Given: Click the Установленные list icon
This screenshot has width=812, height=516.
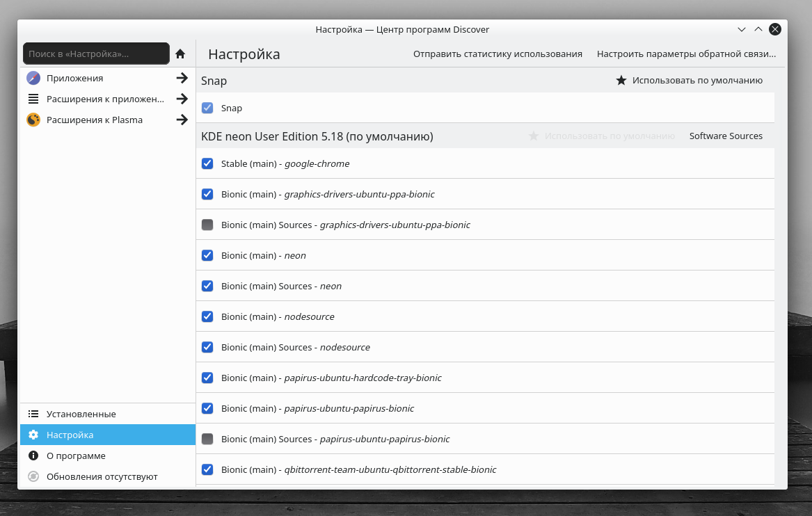Looking at the screenshot, I should 33,414.
